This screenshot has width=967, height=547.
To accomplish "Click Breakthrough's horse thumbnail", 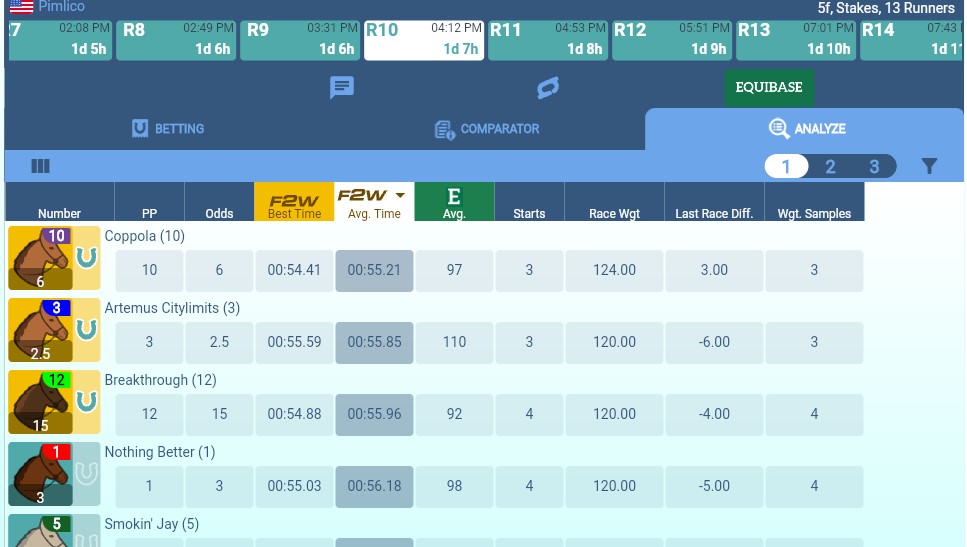I will pyautogui.click(x=41, y=402).
